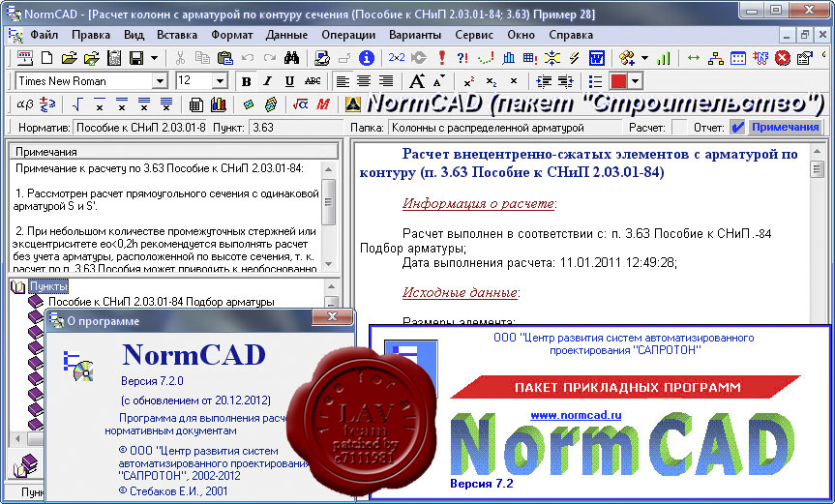
Task: Click the alpha-beta Greek letters icon
Action: pyautogui.click(x=25, y=104)
